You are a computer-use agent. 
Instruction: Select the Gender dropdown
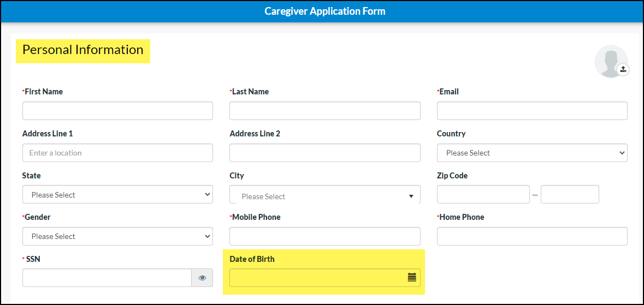click(117, 236)
